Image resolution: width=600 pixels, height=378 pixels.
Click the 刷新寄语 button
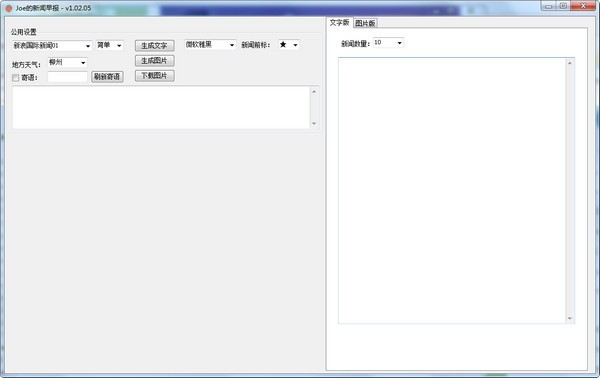pyautogui.click(x=107, y=77)
